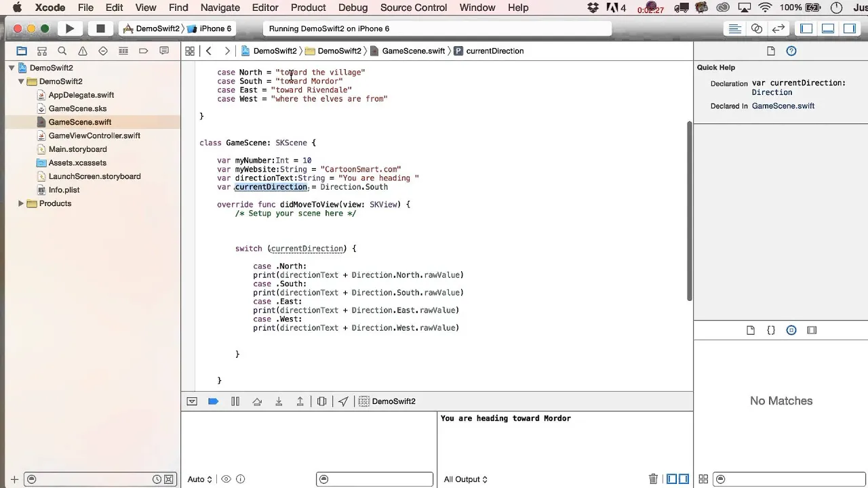Go forward in editor history
The image size is (868, 488).
coord(227,51)
